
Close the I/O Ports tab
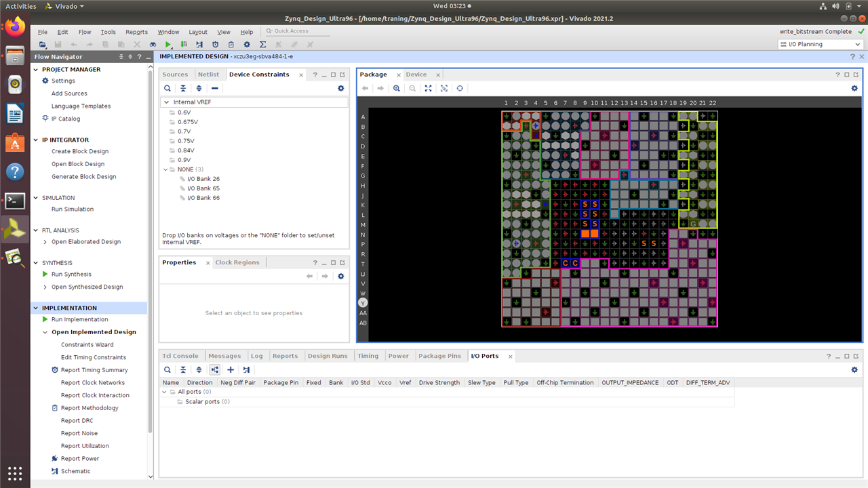pyautogui.click(x=511, y=356)
